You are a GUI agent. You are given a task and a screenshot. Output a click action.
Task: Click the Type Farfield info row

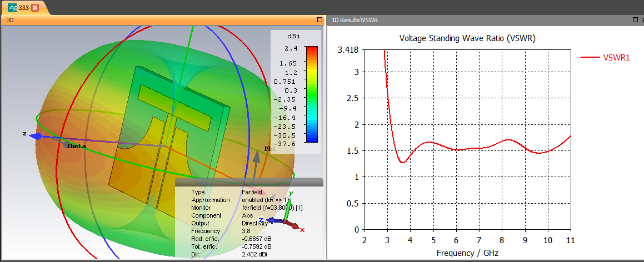pos(226,192)
